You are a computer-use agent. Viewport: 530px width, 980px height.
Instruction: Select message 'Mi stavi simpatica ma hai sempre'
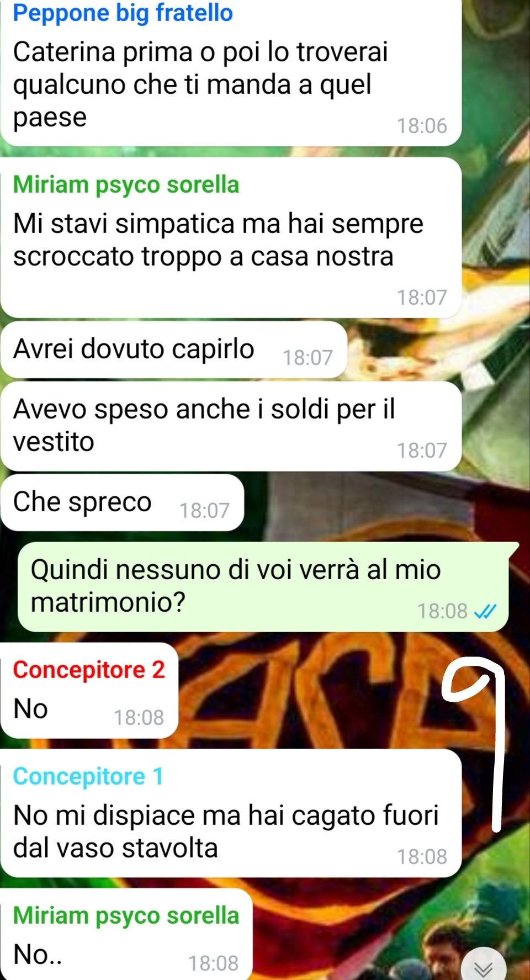point(231,238)
